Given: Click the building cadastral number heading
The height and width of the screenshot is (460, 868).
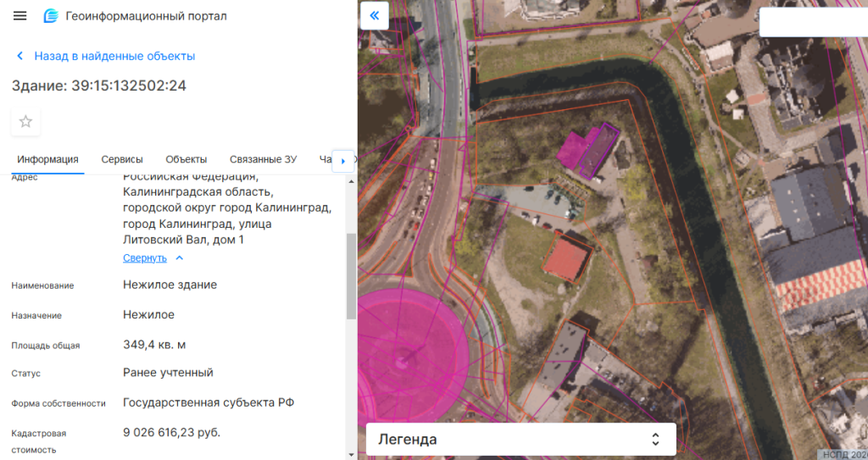Looking at the screenshot, I should pos(99,86).
